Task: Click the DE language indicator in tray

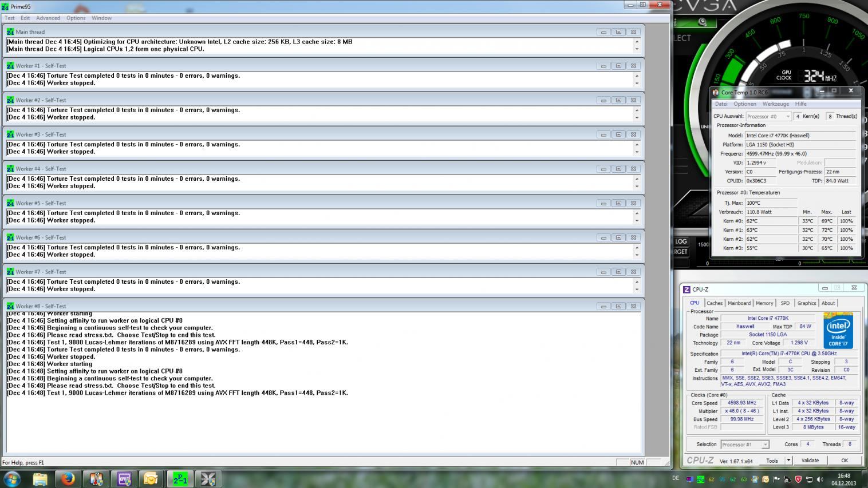Action: pos(676,478)
